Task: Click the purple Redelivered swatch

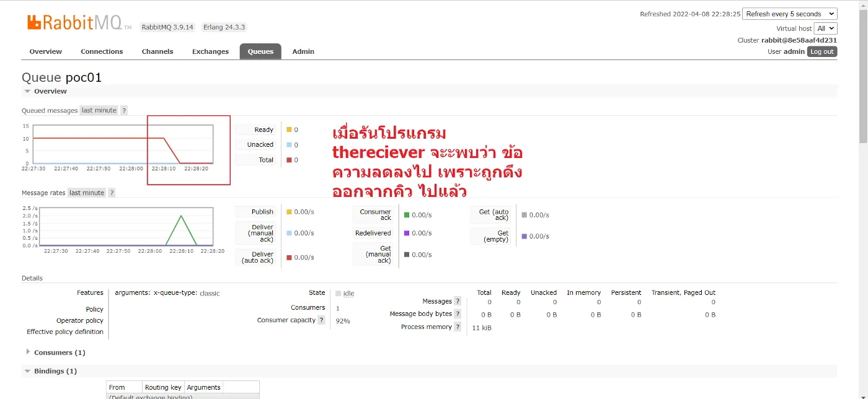Action: click(x=407, y=233)
